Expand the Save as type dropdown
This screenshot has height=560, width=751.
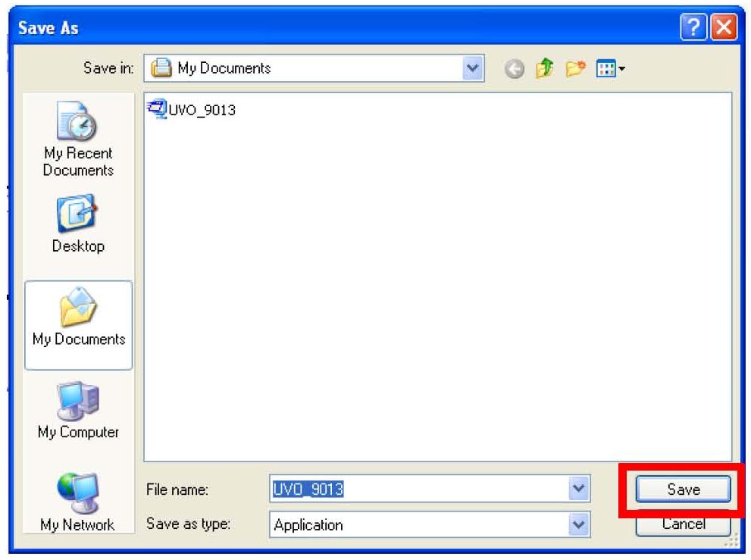pos(579,524)
